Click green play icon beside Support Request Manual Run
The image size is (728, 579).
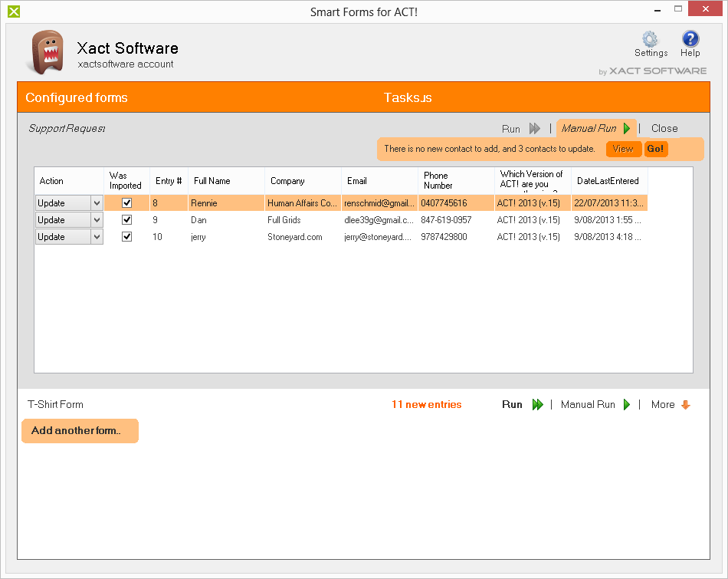point(627,128)
